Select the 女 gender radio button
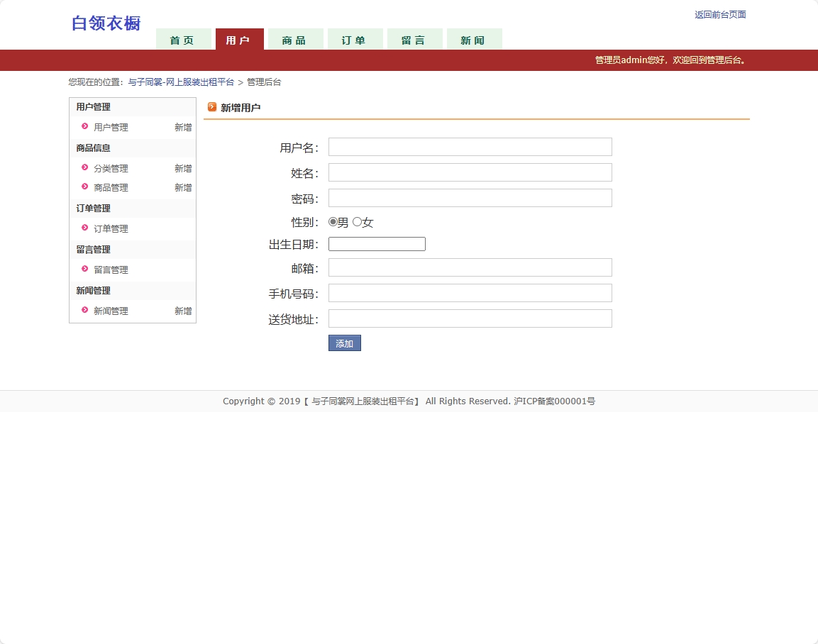 point(358,221)
